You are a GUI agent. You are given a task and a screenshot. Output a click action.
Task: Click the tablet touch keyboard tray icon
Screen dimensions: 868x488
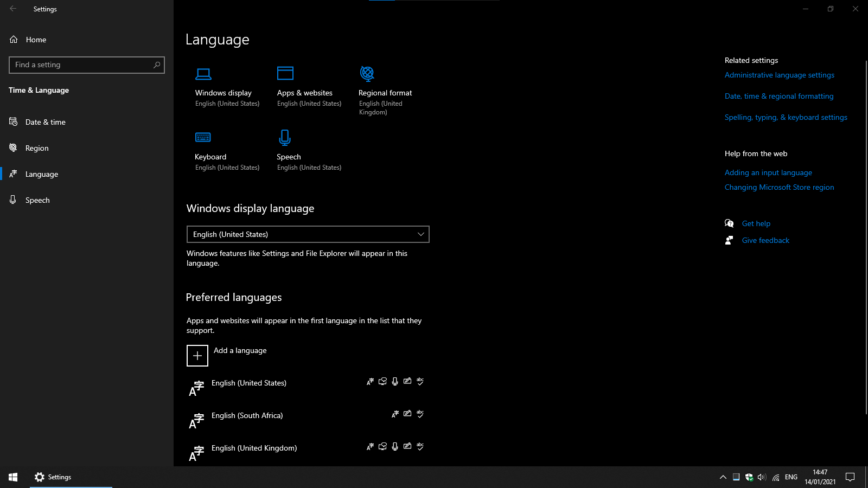tap(736, 477)
